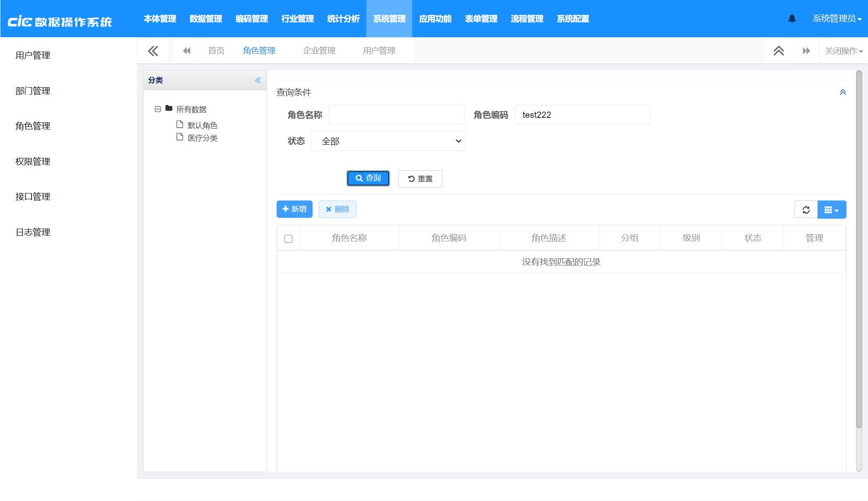868x501 pixels.
Task: Collapse 查询条件 section with up arrows
Action: click(x=842, y=92)
